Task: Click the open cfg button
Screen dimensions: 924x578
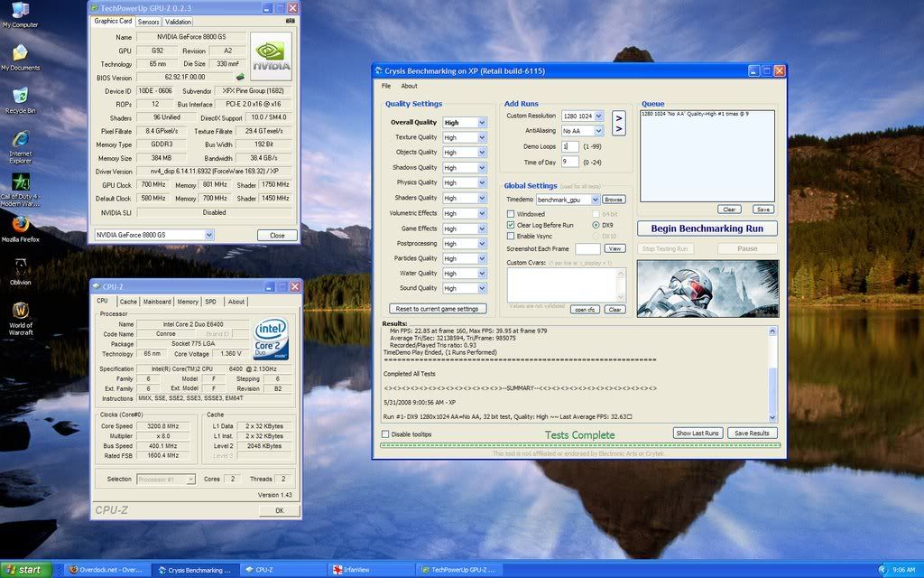Action: pyautogui.click(x=585, y=310)
